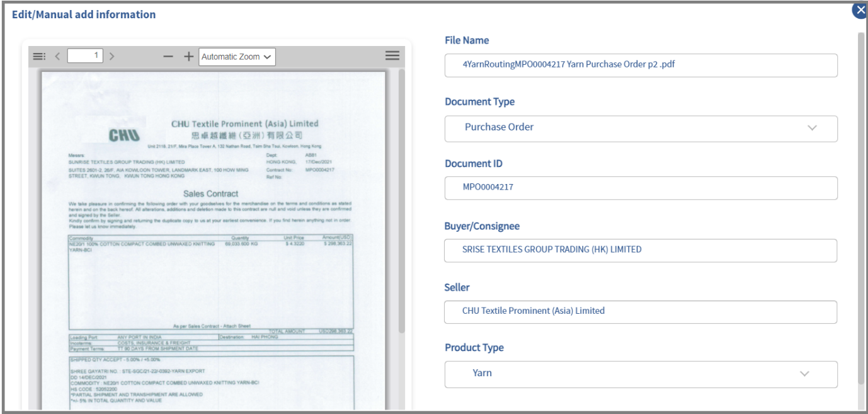Toggle the PDF viewer sidebar icon
Viewport: 868px width, 414px height.
(x=38, y=57)
